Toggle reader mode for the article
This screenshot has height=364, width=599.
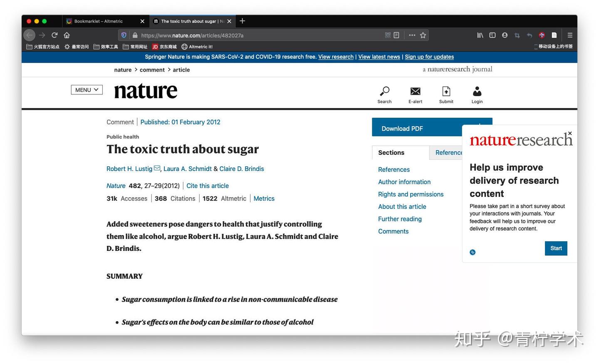[396, 35]
